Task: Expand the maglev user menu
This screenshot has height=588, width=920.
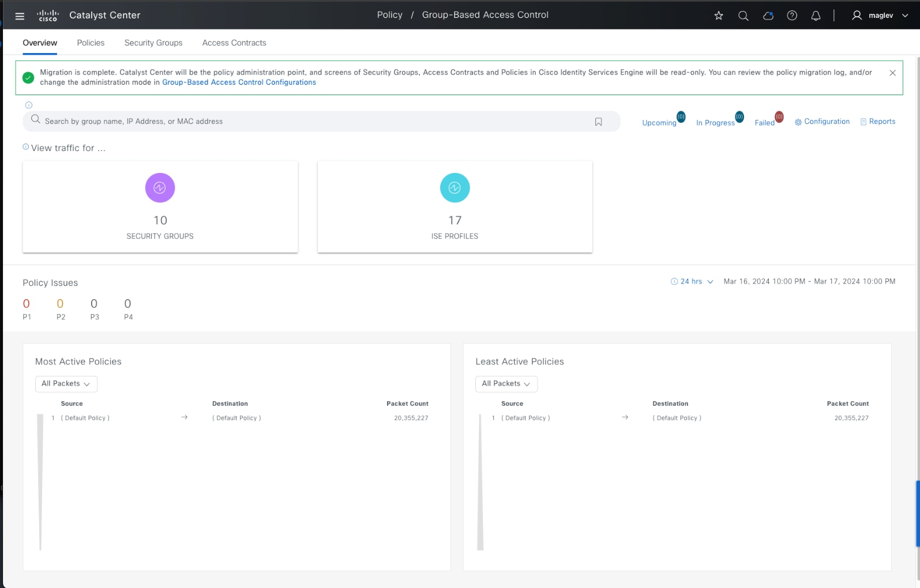Action: point(880,16)
